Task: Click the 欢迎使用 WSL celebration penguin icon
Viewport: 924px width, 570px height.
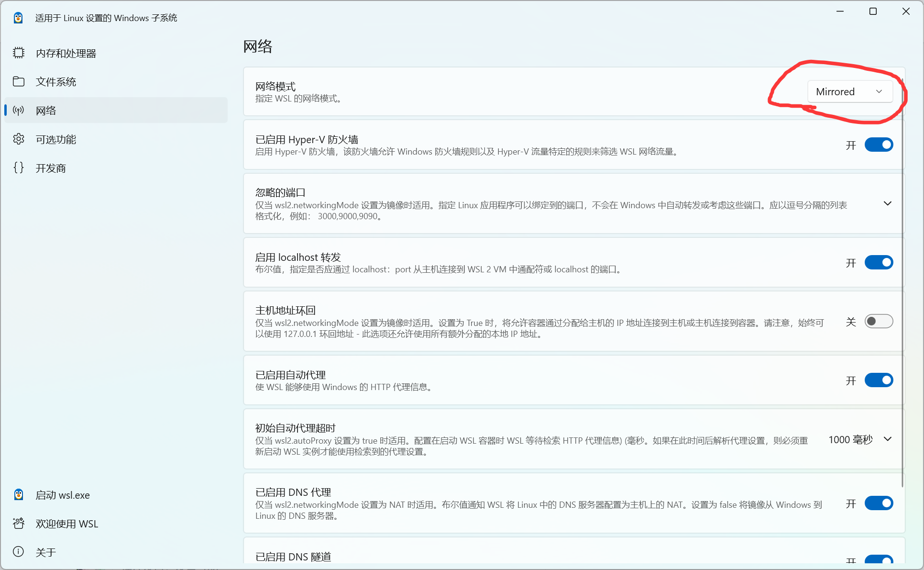Action: tap(18, 523)
